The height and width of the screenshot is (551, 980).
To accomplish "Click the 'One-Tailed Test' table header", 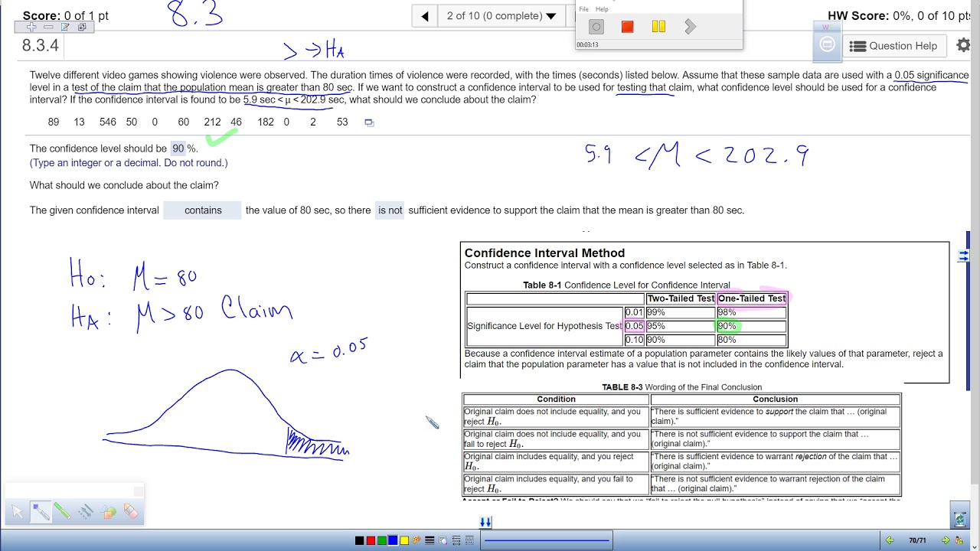I will coord(751,298).
